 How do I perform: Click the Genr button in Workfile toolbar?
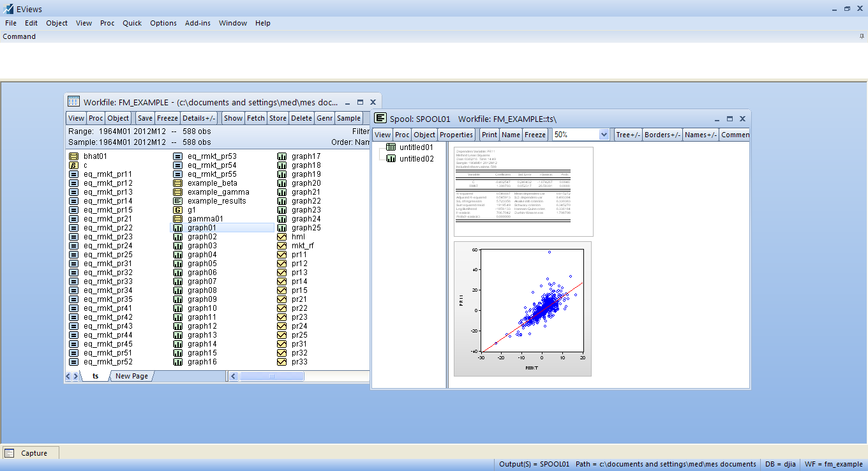(324, 118)
